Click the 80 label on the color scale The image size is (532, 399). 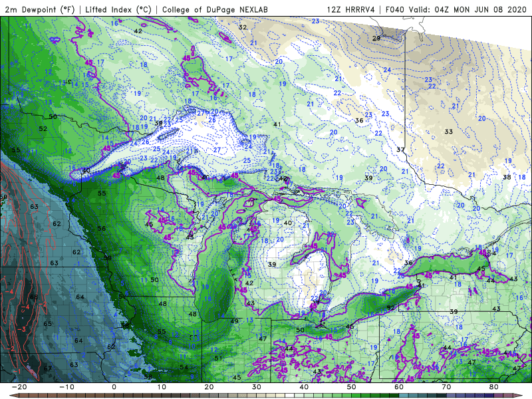click(494, 387)
